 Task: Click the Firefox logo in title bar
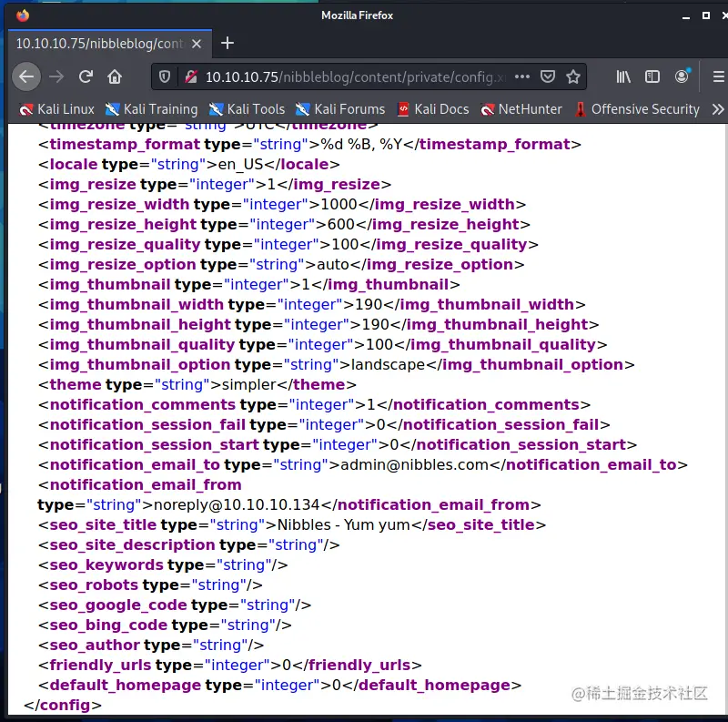pyautogui.click(x=23, y=15)
